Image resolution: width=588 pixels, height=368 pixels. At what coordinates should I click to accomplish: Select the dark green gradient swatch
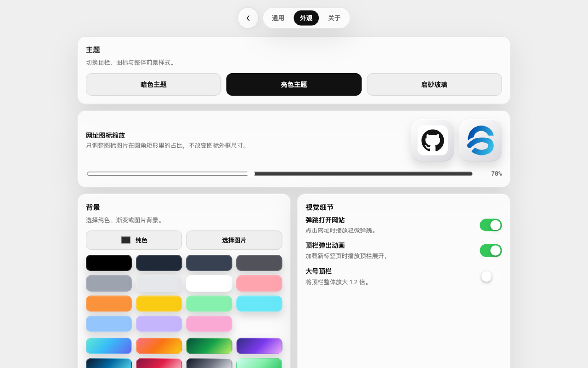(x=209, y=346)
